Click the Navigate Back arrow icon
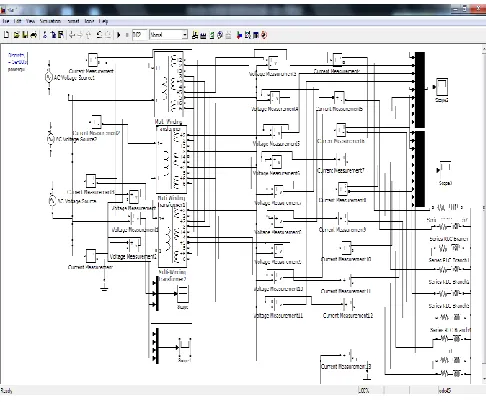The width and height of the screenshot is (486, 402). point(72,35)
